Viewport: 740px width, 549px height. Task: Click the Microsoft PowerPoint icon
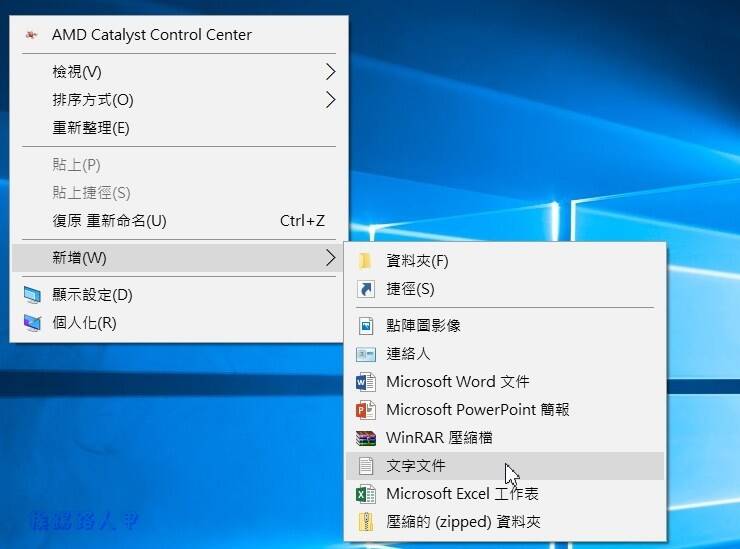pyautogui.click(x=366, y=410)
